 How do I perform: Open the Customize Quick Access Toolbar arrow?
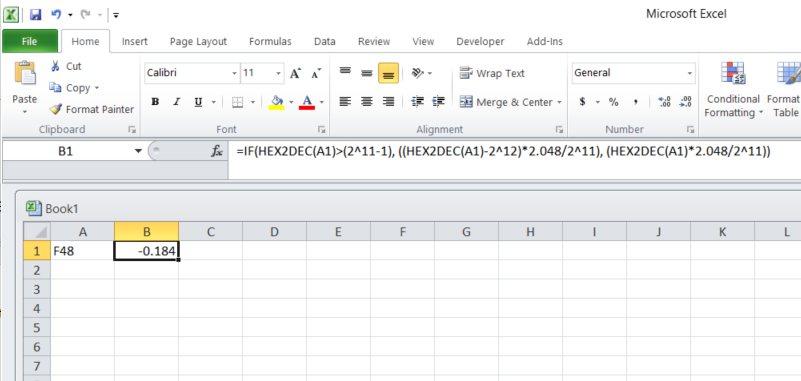(x=116, y=15)
